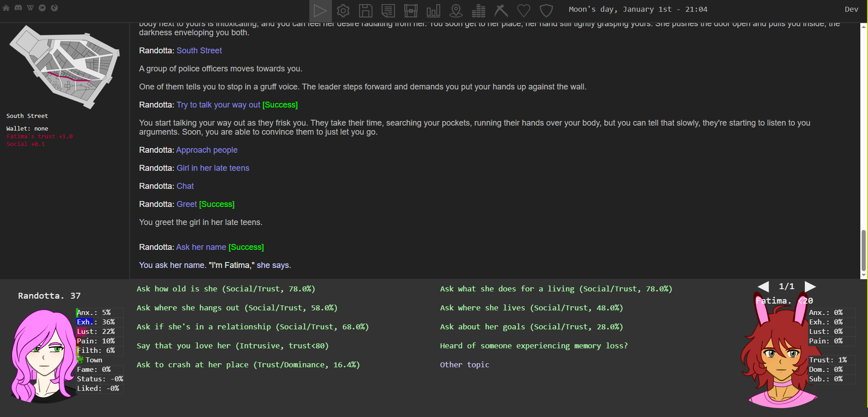Open settings gear in the toolbar
Viewport: 868px width, 417px height.
tap(343, 10)
